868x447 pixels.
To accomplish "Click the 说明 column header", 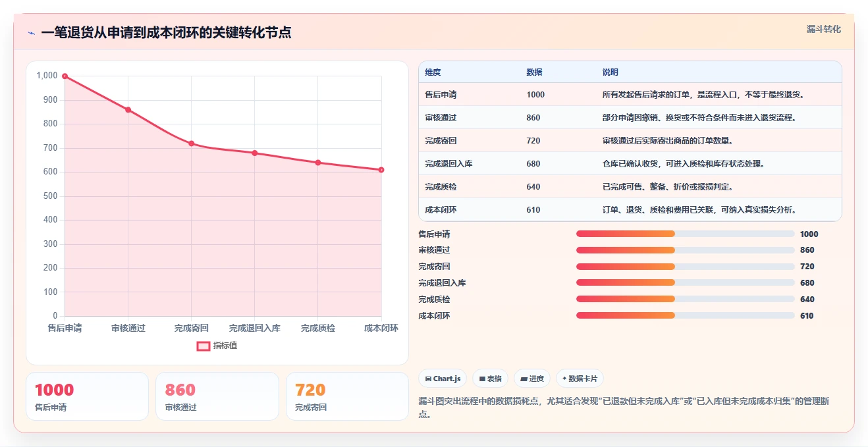I will click(x=610, y=72).
